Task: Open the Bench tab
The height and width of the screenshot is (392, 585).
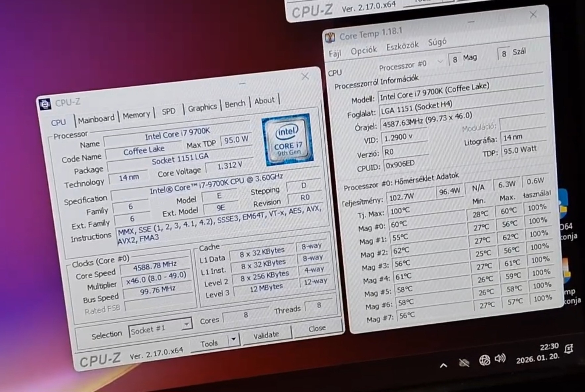Action: click(x=235, y=104)
